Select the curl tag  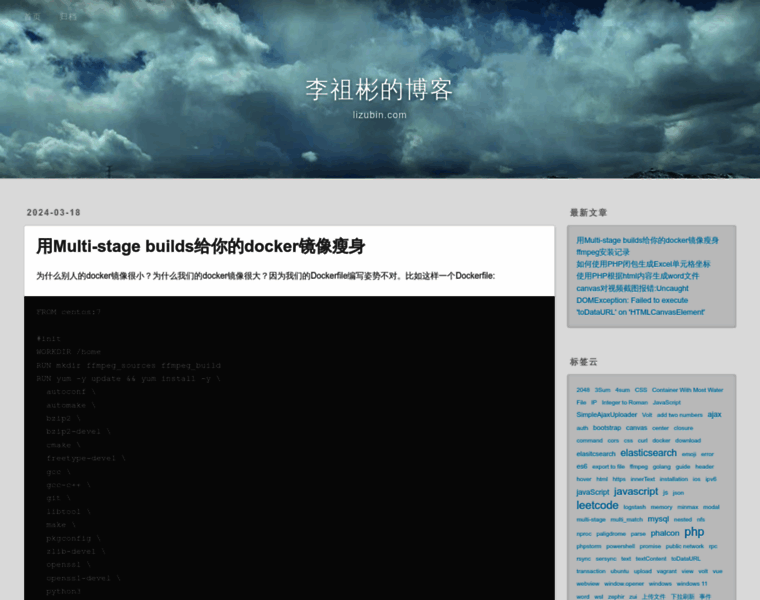coord(643,441)
